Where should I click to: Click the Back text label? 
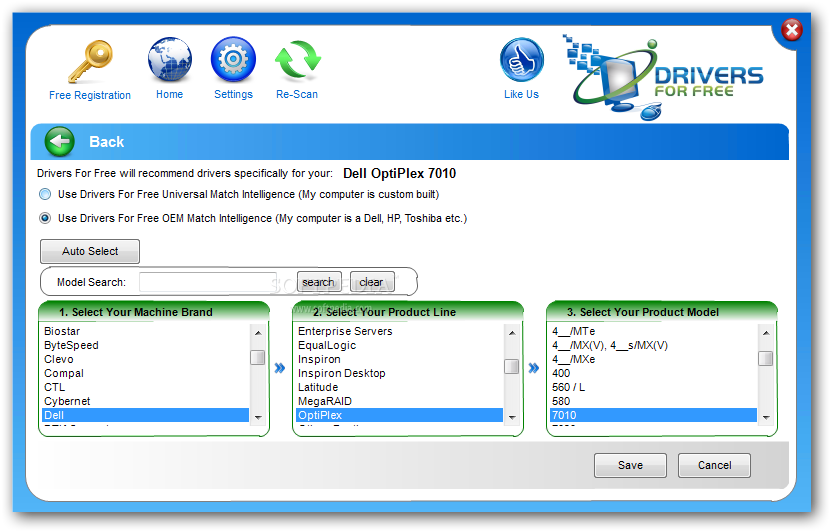click(x=107, y=142)
